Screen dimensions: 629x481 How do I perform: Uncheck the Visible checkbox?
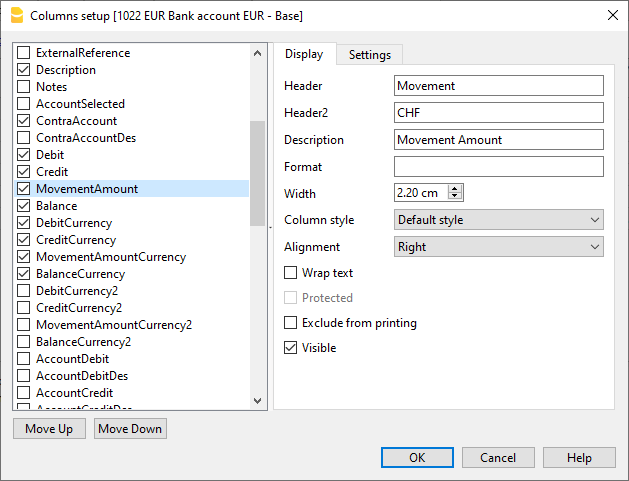point(290,347)
